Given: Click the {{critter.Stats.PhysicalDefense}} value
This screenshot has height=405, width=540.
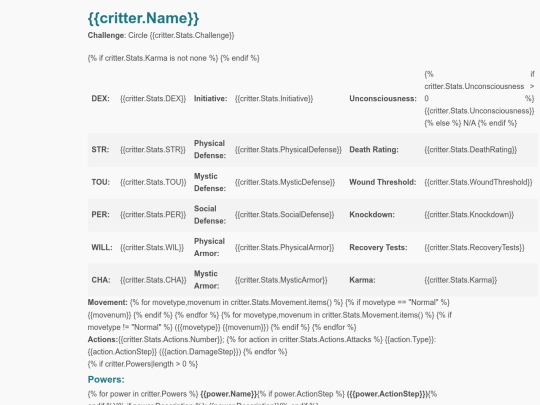Looking at the screenshot, I should (288, 150).
